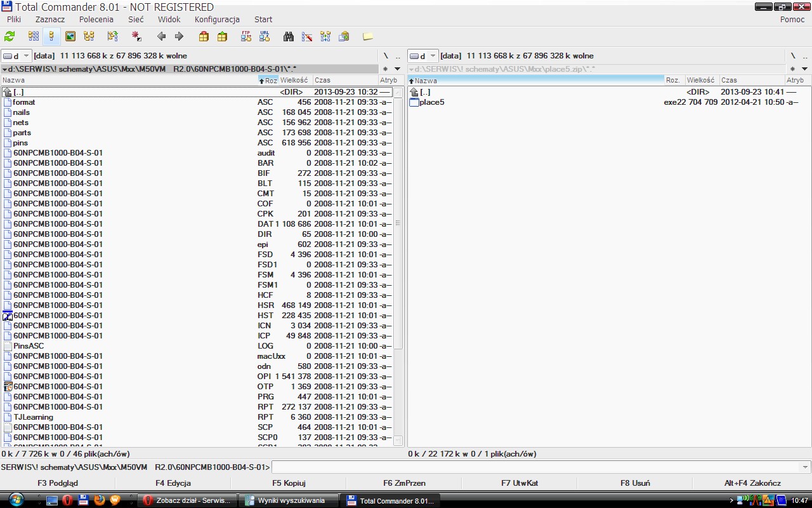
Task: Open the Konfiguracja menu
Action: (x=217, y=20)
